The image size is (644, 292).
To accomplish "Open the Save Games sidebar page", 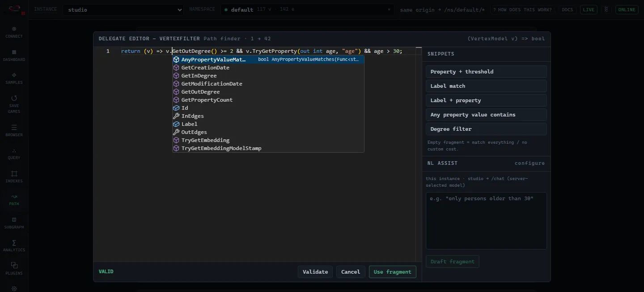I will click(14, 104).
